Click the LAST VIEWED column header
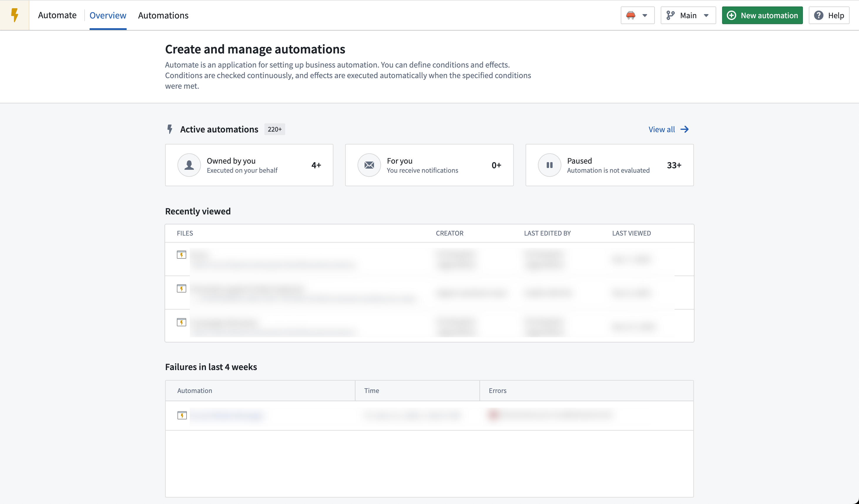Screen dimensions: 859x504 coord(632,233)
